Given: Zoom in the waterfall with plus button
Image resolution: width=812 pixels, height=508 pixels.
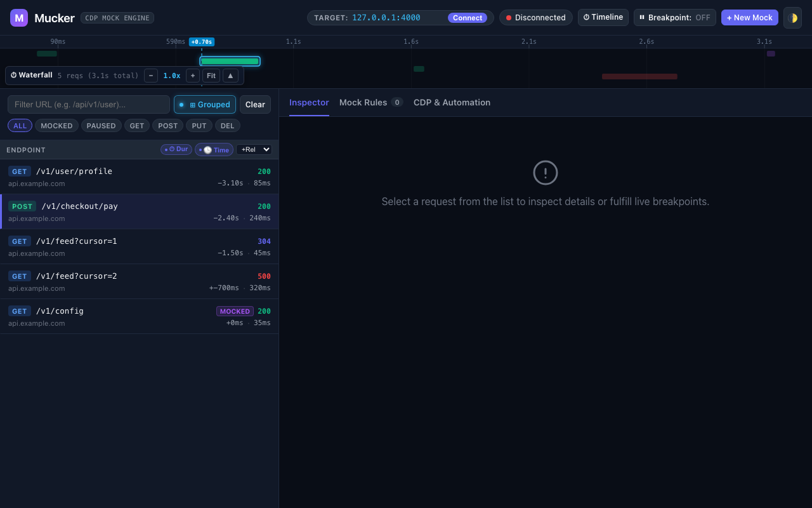Looking at the screenshot, I should click(193, 76).
